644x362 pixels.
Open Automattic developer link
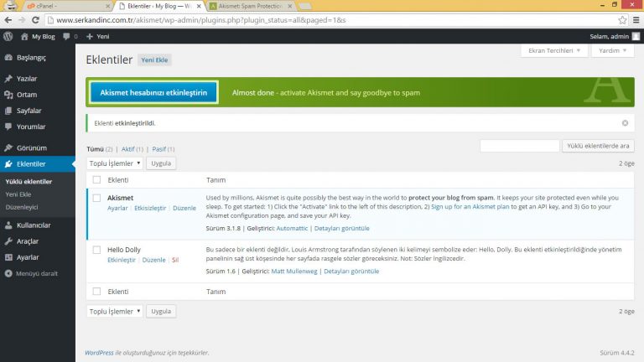292,228
